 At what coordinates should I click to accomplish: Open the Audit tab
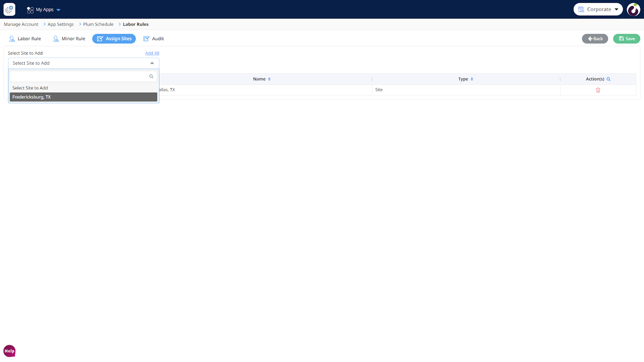(x=154, y=39)
